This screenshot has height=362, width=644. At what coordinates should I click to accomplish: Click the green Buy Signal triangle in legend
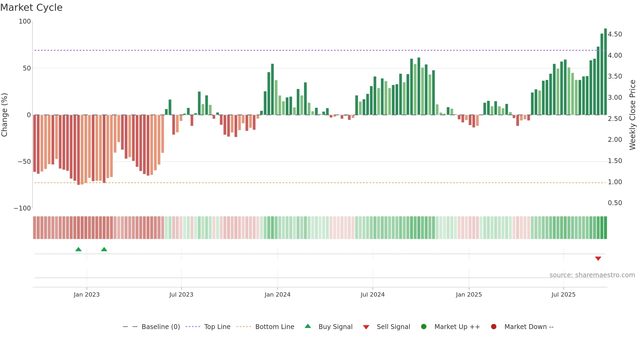[x=308, y=326]
